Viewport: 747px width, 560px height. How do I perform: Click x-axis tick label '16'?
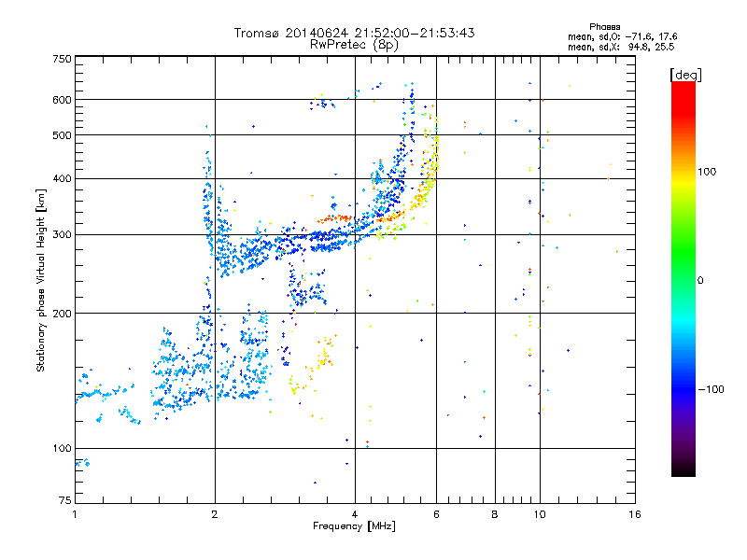pyautogui.click(x=635, y=514)
